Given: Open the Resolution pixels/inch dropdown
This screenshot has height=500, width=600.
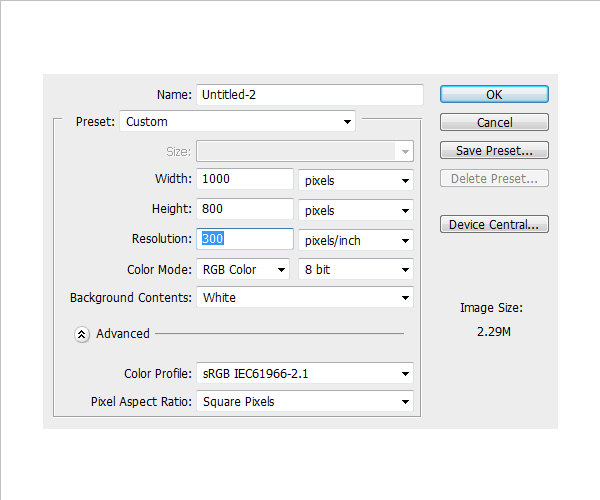Looking at the screenshot, I should pos(356,240).
